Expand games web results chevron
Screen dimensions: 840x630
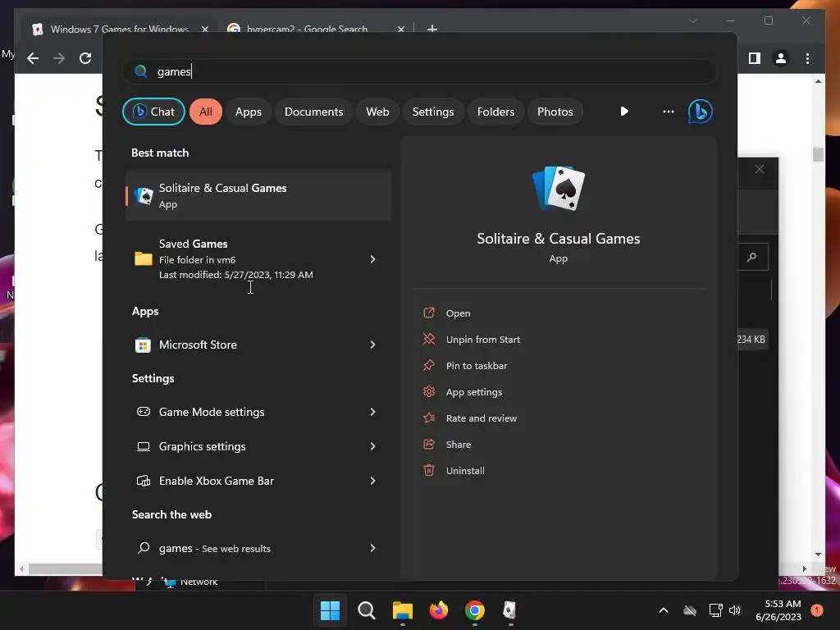pyautogui.click(x=373, y=548)
